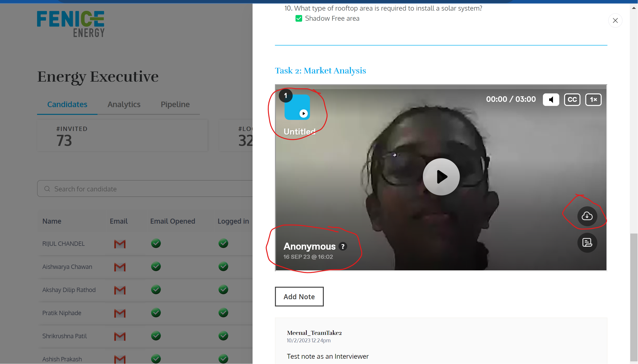Click Logged in checkmark for Aishwarya Chawan

pyautogui.click(x=223, y=266)
